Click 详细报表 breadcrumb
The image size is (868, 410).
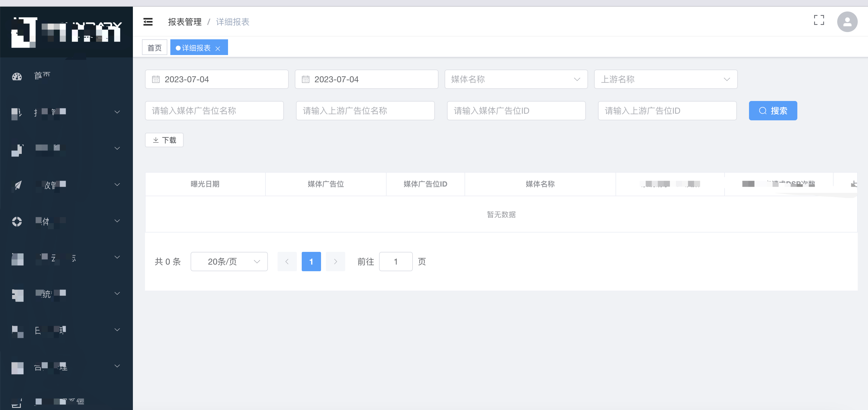[233, 22]
